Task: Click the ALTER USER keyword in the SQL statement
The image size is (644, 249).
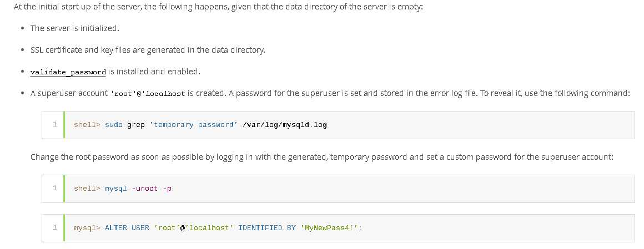Action: [127, 228]
